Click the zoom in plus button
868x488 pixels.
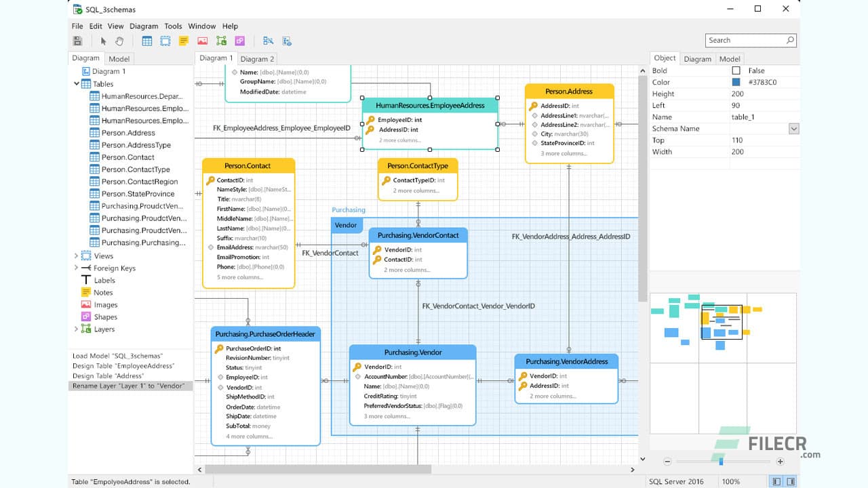780,462
